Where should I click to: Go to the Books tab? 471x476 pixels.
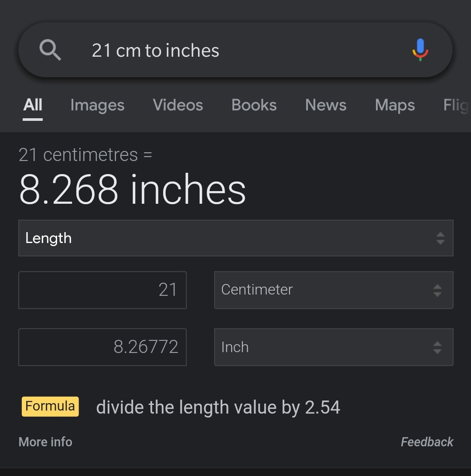point(254,105)
